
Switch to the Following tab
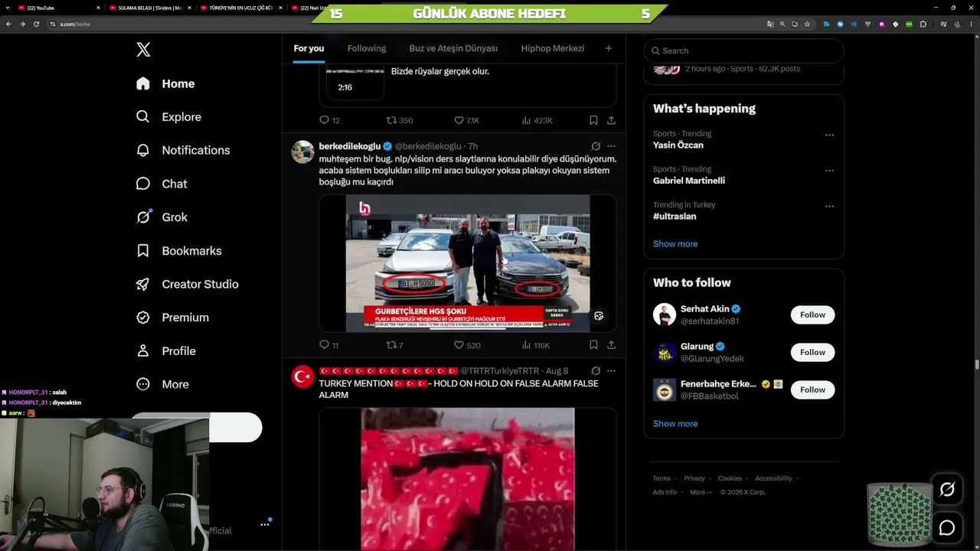coord(367,48)
